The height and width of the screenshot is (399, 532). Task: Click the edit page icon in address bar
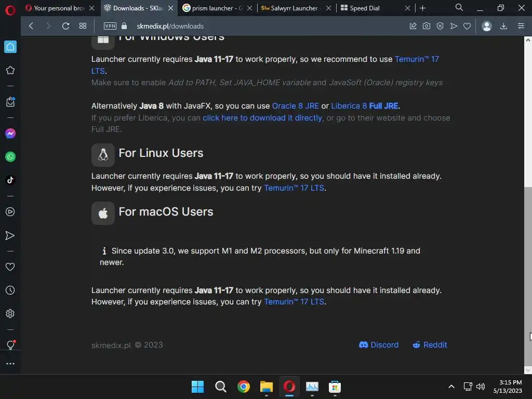coord(413,26)
